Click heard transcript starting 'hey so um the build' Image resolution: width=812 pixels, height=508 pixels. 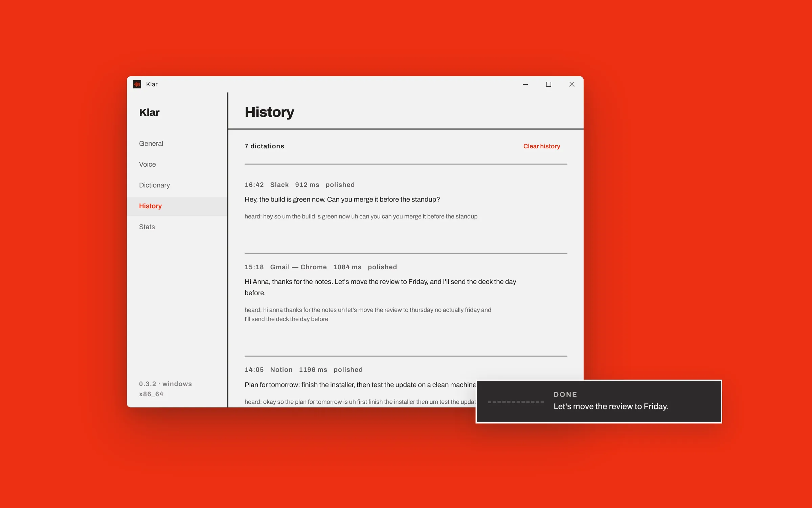click(361, 216)
